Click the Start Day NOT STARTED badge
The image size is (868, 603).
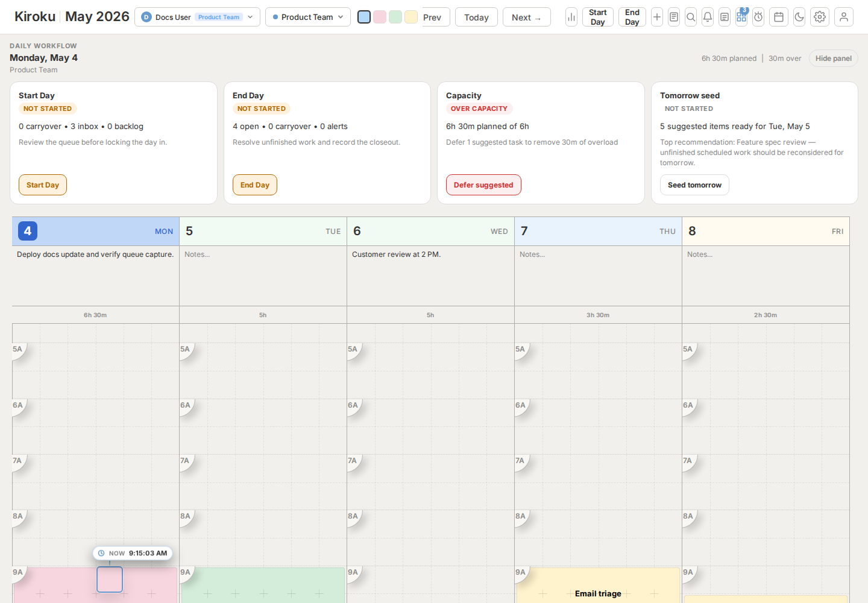coord(48,109)
